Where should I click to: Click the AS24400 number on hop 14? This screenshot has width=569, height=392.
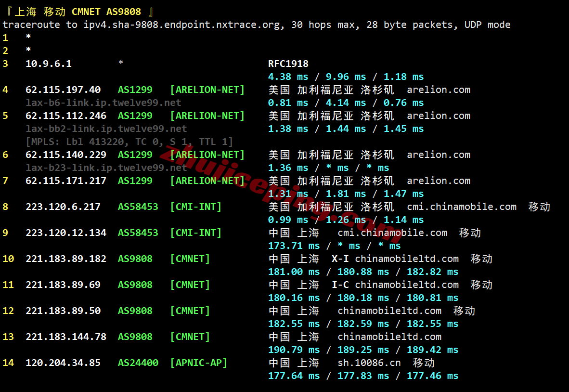click(138, 363)
